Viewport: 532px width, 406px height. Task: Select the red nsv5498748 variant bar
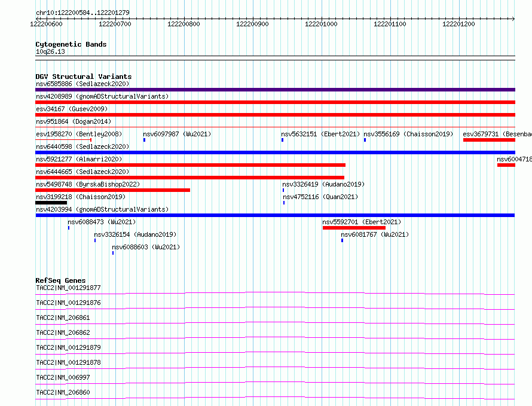click(112, 190)
